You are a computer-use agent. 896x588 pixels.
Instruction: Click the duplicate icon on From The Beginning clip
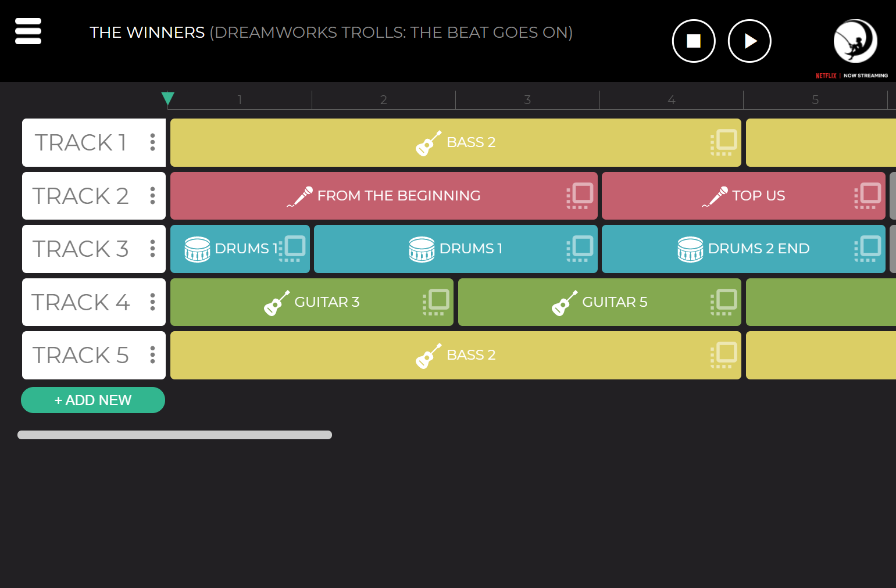click(580, 196)
